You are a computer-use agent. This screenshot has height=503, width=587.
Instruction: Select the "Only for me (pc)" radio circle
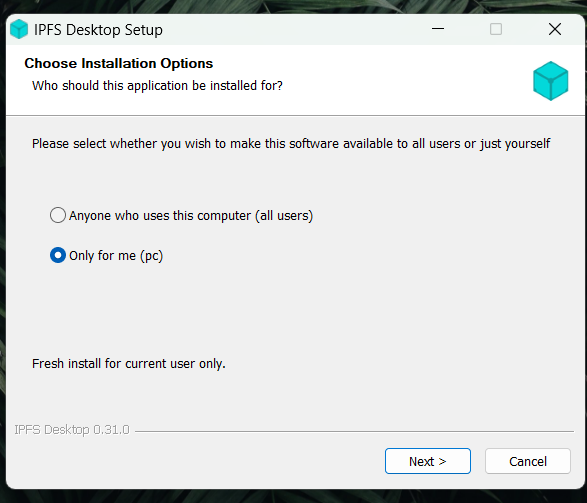coord(58,255)
